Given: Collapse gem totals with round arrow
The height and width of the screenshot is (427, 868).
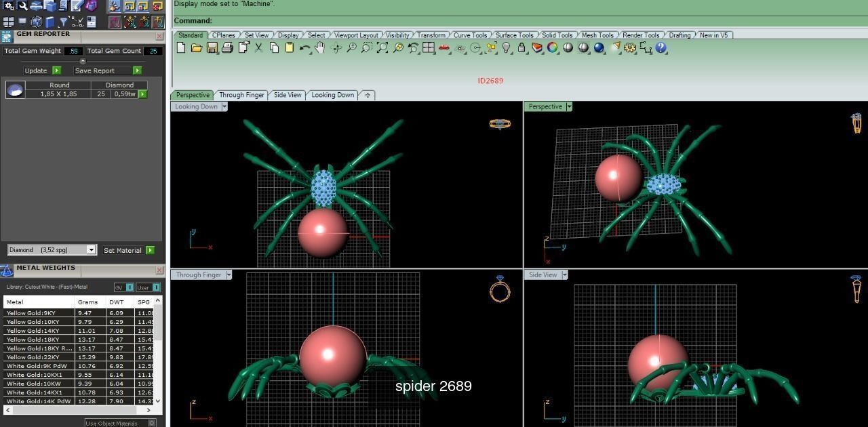Looking at the screenshot, I should [x=83, y=61].
